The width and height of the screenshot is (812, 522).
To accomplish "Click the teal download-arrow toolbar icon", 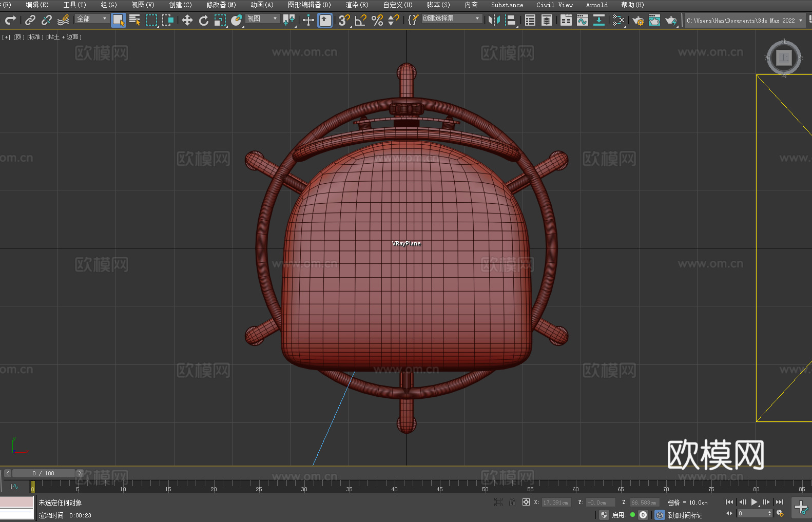I will [x=599, y=20].
